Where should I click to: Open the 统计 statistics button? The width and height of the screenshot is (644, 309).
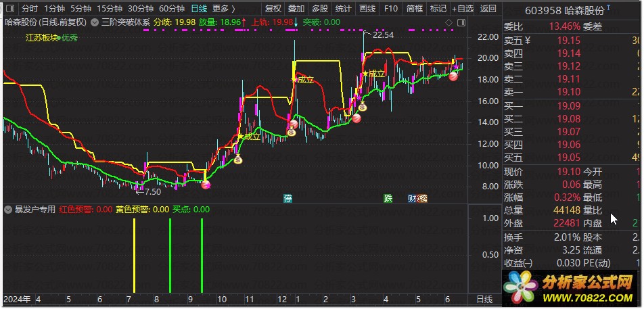(x=344, y=8)
